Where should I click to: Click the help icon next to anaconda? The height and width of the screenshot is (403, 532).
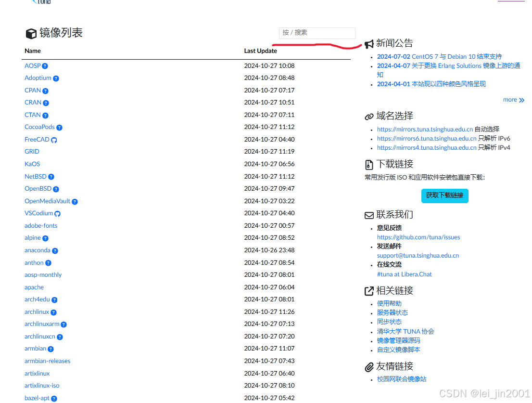click(55, 251)
